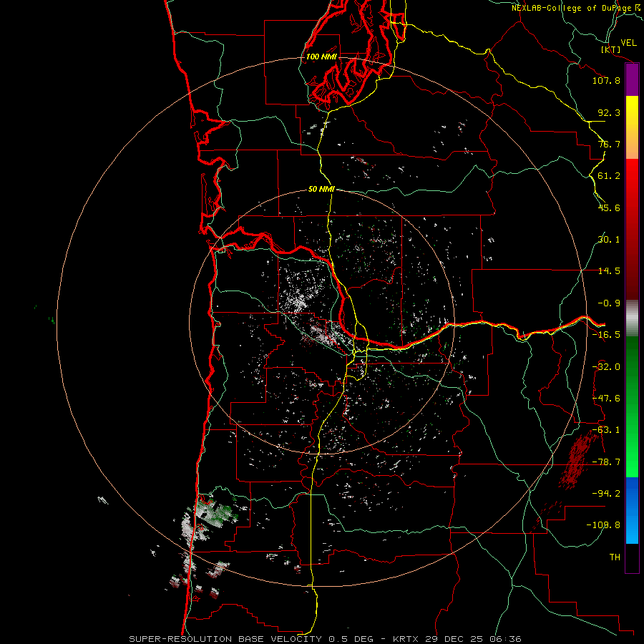Click the yellow-orange segment of the color bar
The width and height of the screenshot is (644, 644).
click(x=632, y=127)
